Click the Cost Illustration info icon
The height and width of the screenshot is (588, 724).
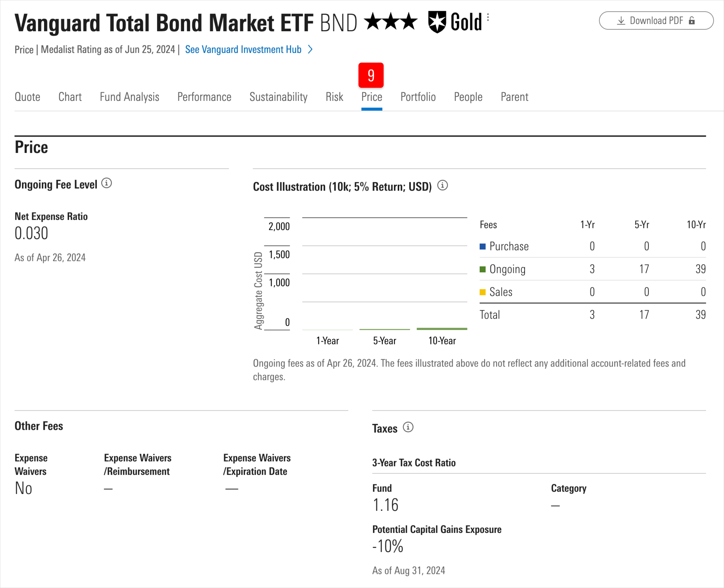point(442,185)
